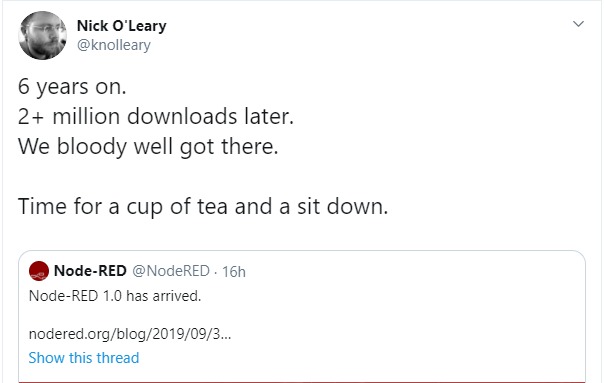Select the '6 years on.' tweet line
This screenshot has width=604, height=383.
72,87
